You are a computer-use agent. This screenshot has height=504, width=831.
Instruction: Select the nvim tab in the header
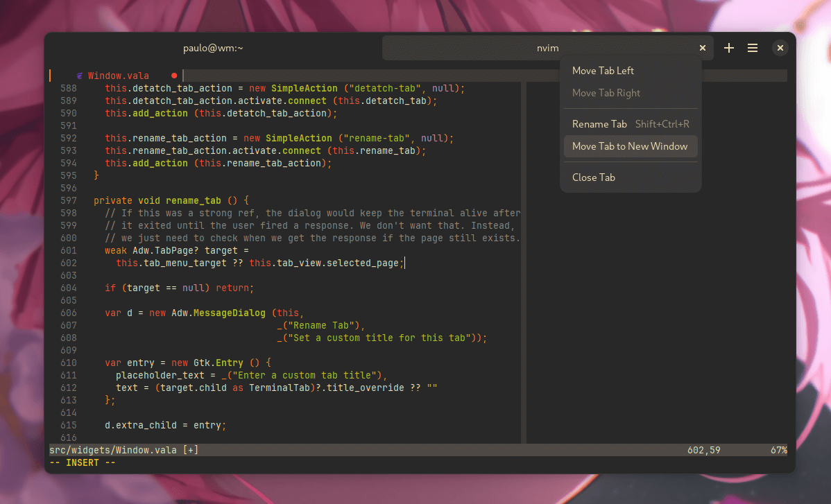547,48
